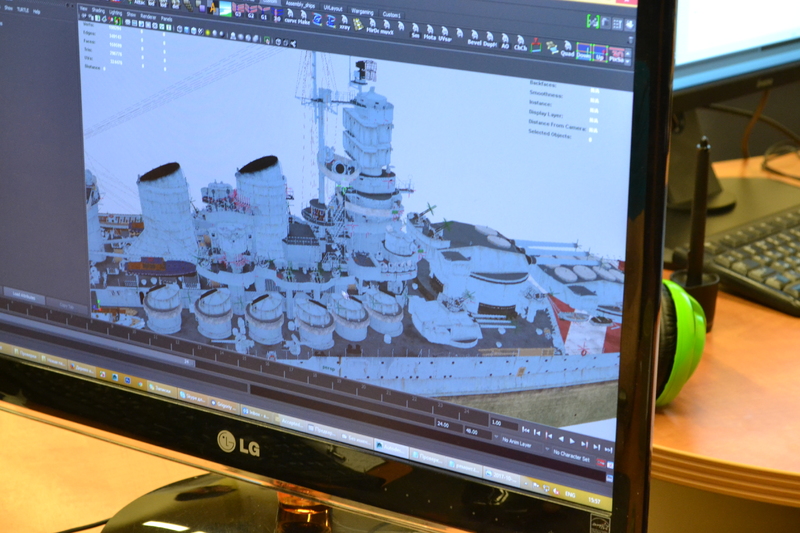Toggle the red auto keyframe button

(600, 463)
